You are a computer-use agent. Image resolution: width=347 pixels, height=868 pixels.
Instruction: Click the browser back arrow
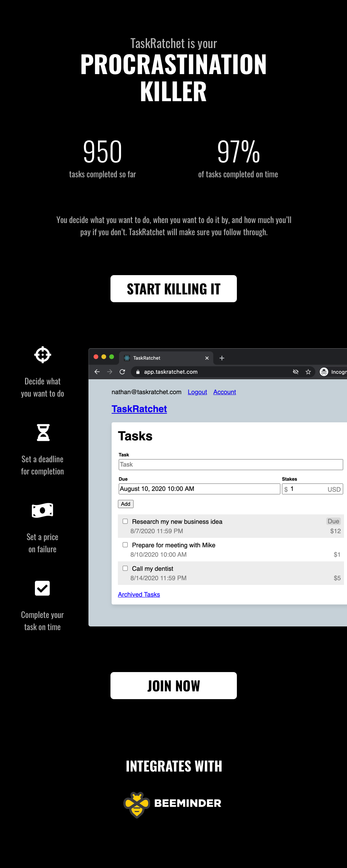coord(97,372)
